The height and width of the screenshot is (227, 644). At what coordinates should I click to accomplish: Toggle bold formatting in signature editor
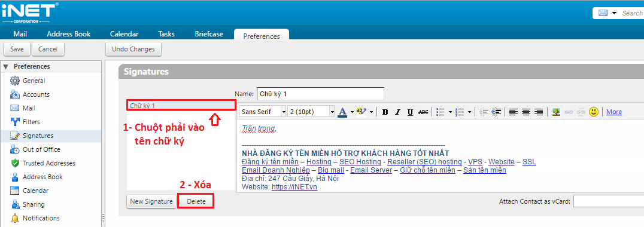[x=385, y=112]
